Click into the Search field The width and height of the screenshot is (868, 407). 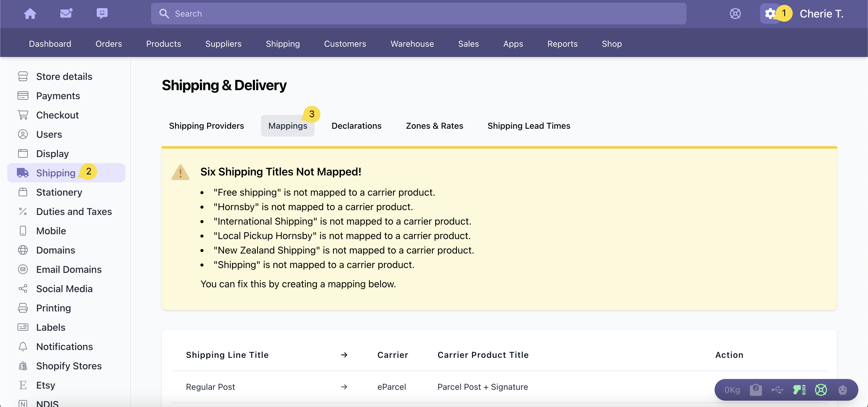pos(418,14)
